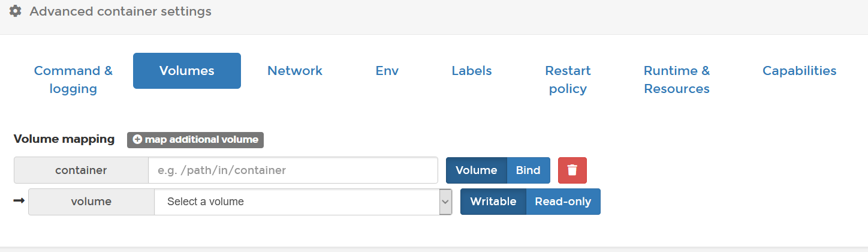Click the plus icon to map additional volume

click(137, 140)
